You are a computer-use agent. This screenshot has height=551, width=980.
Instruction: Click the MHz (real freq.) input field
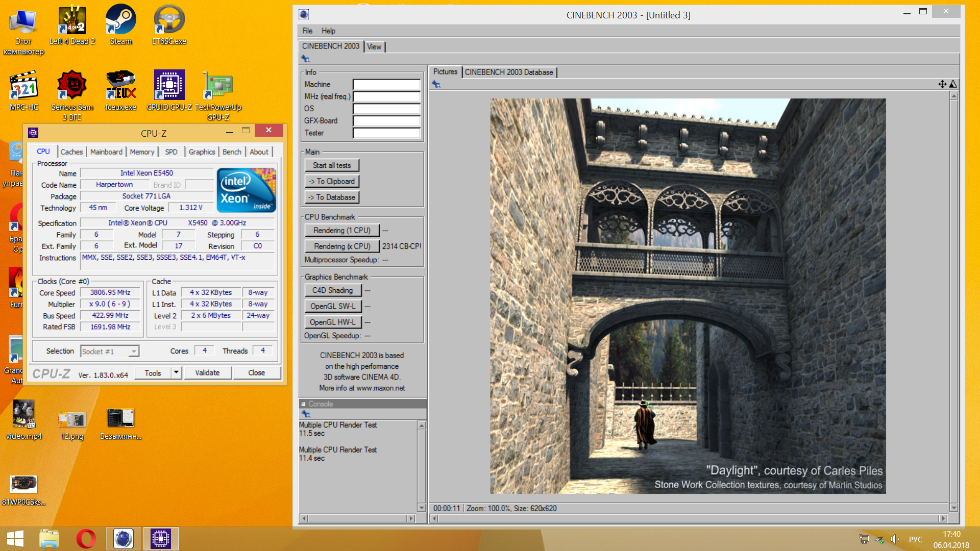click(x=386, y=96)
